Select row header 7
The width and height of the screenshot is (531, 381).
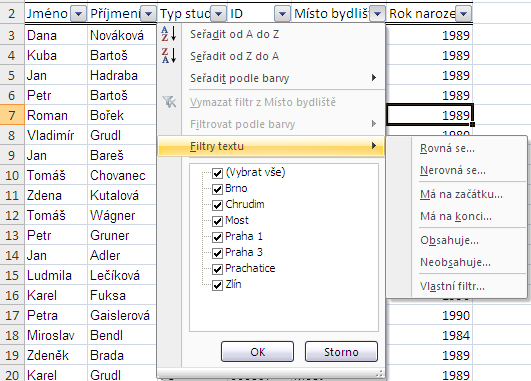click(x=12, y=115)
